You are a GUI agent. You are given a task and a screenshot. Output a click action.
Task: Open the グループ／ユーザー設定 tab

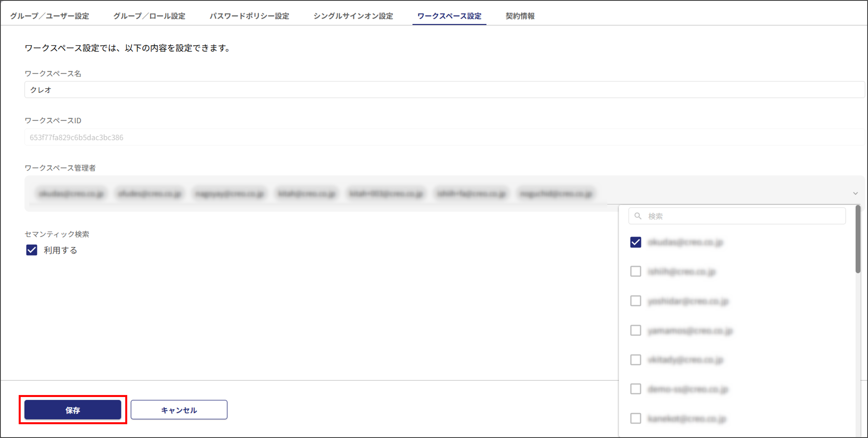click(50, 16)
